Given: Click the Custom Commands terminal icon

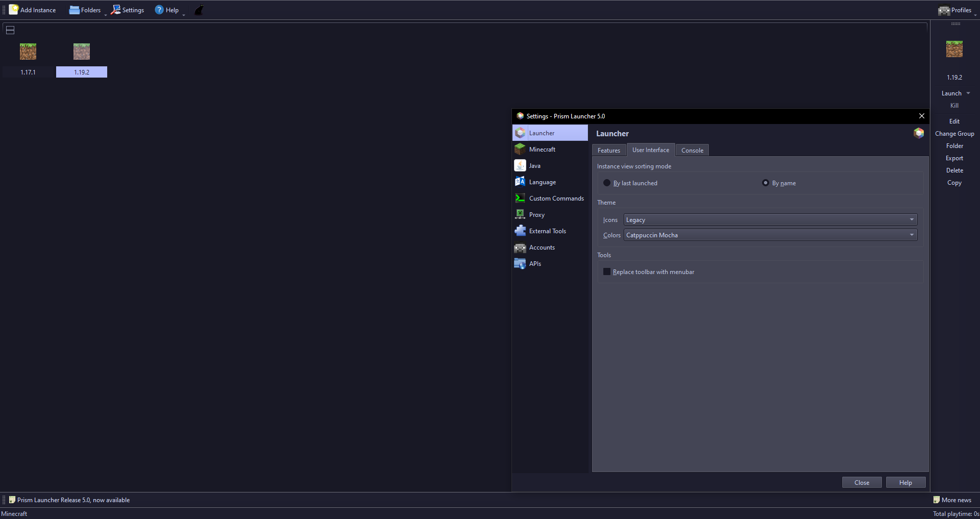Looking at the screenshot, I should point(520,198).
